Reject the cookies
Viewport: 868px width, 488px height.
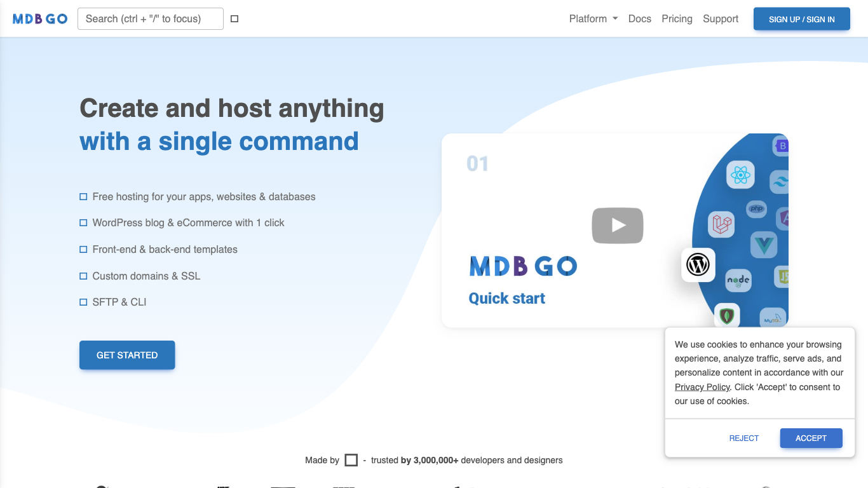[x=744, y=438]
